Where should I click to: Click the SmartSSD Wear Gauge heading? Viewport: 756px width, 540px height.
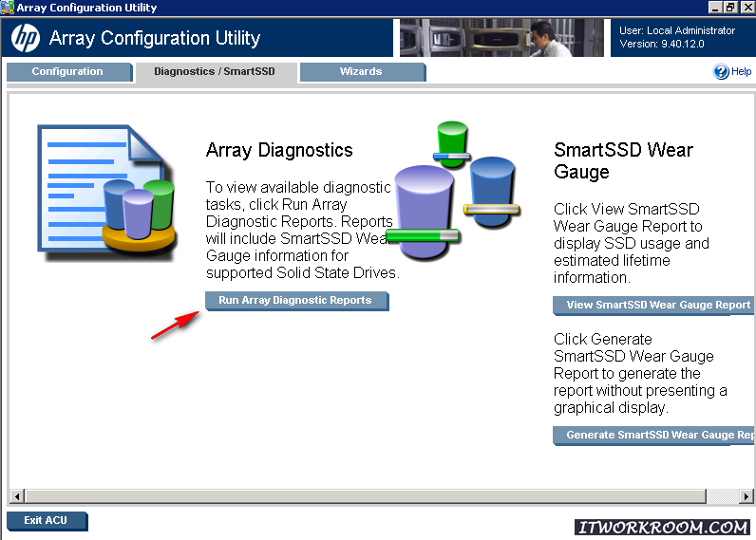coord(623,161)
